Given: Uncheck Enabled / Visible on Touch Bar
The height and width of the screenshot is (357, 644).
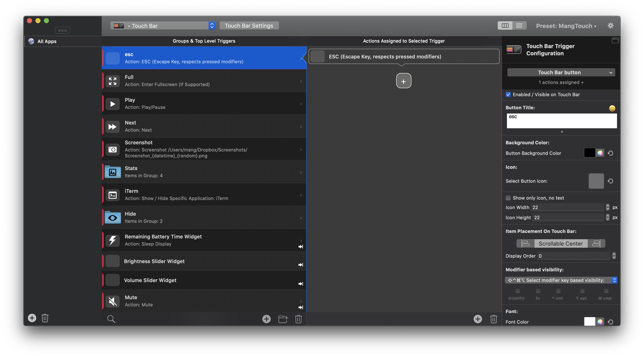Looking at the screenshot, I should pos(508,95).
